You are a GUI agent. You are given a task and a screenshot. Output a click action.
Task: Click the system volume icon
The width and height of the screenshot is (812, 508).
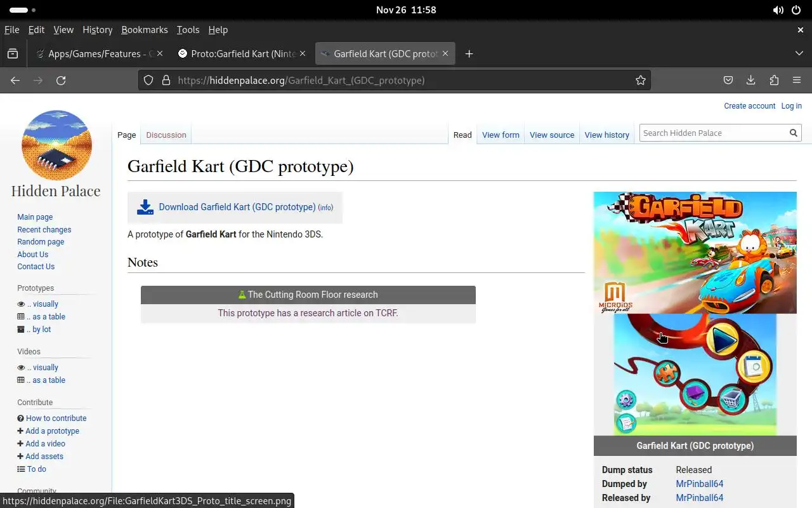pyautogui.click(x=778, y=10)
